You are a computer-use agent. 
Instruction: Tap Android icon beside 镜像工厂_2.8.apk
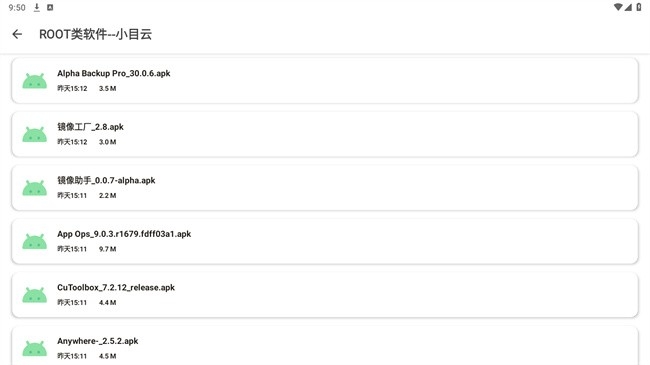(34, 134)
